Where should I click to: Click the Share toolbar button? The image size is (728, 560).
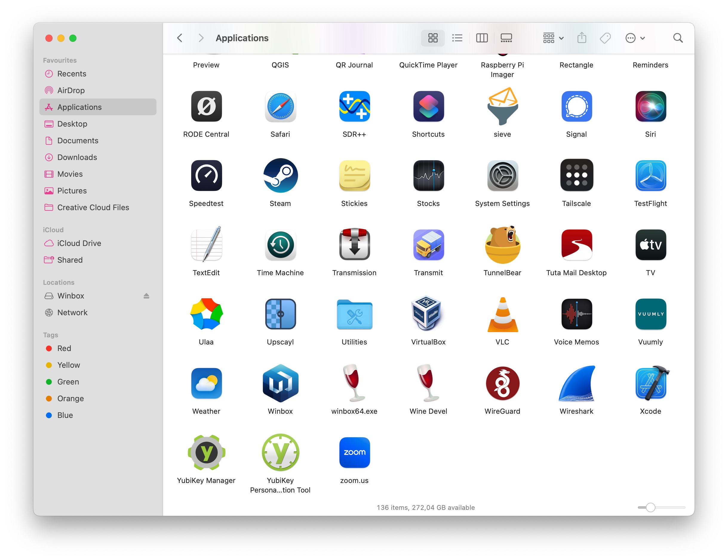click(x=582, y=38)
